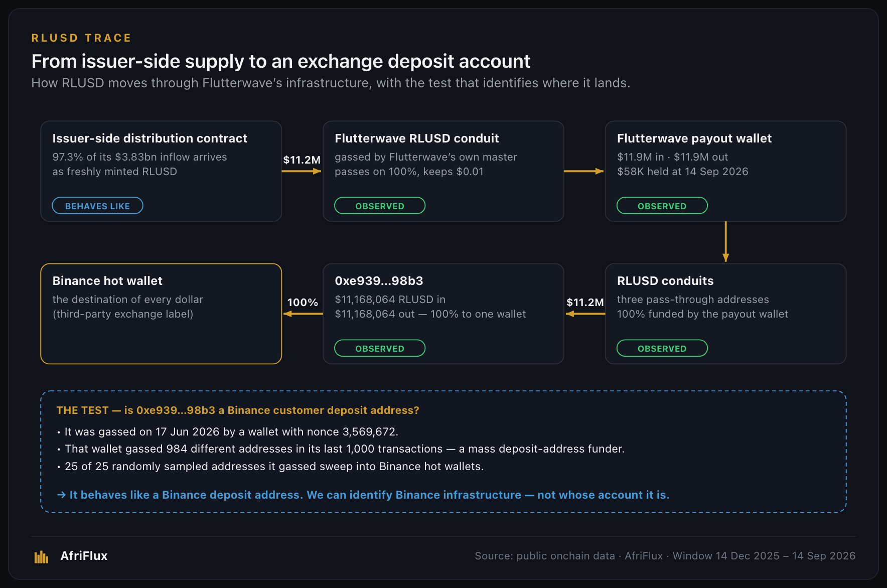Click '$11,168,064 out — 100% to one wallet'
The image size is (887, 588).
pyautogui.click(x=430, y=314)
